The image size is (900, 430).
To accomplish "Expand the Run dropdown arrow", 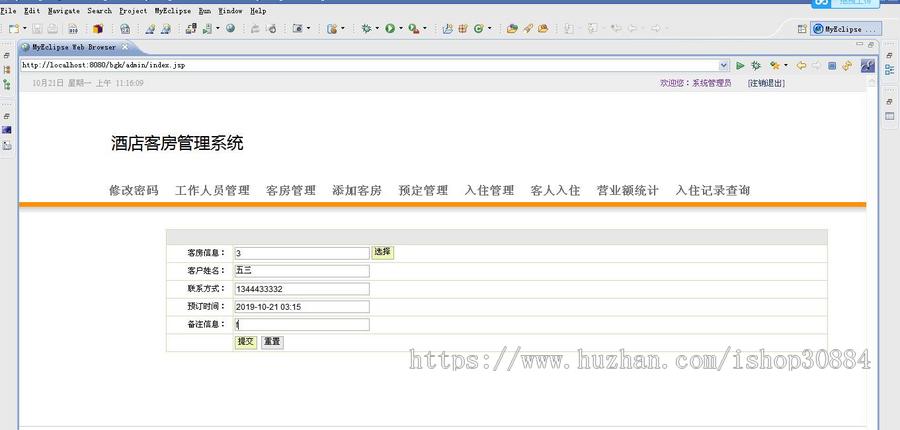I will tap(401, 28).
